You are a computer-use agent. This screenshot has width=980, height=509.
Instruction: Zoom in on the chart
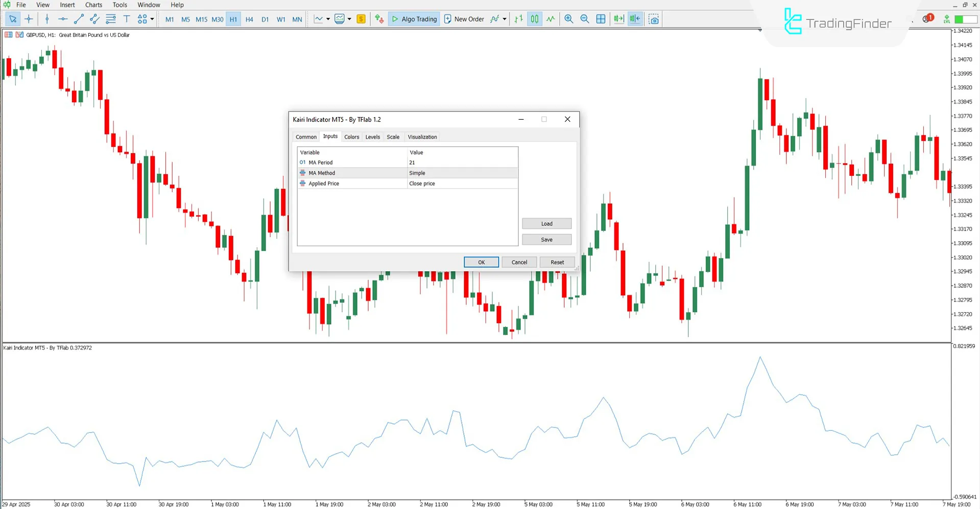coord(568,19)
